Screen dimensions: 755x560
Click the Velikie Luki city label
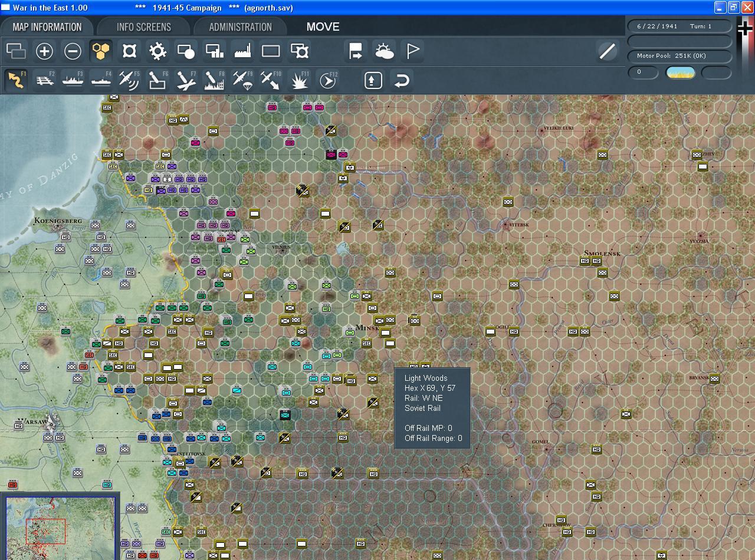[x=558, y=128]
